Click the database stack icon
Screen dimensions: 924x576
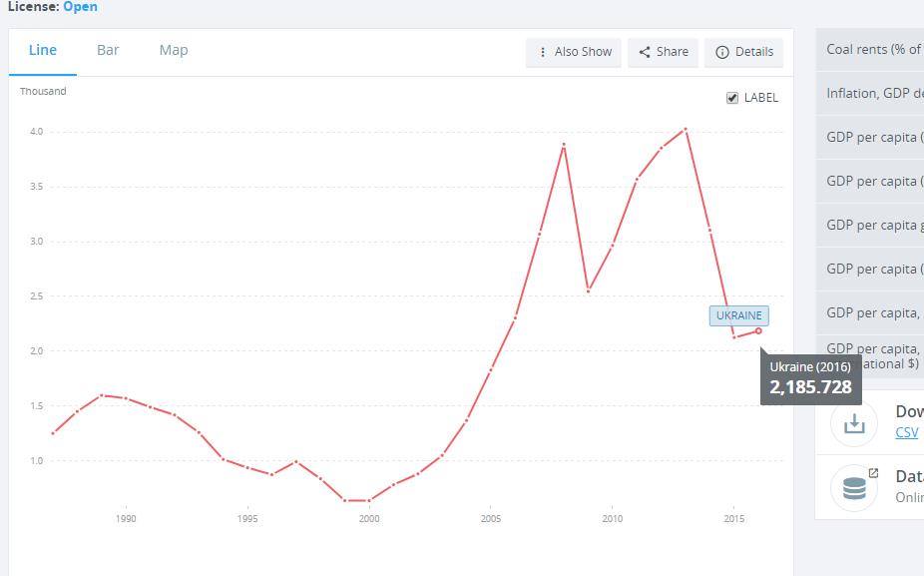[x=854, y=488]
